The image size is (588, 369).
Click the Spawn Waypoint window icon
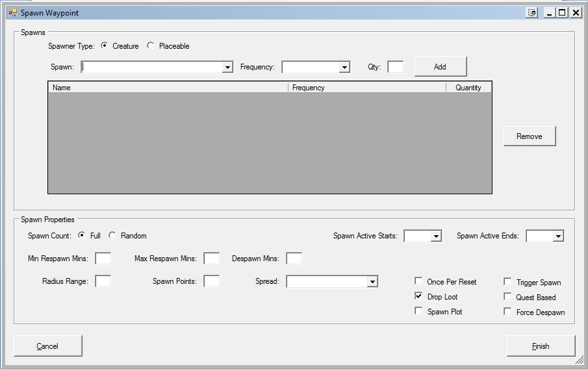12,12
